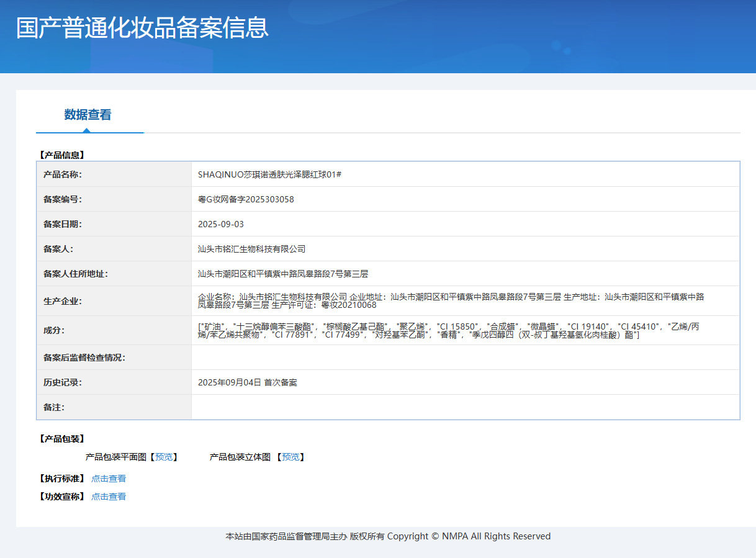Select filing number 粤G妆网备字2025303058
Image resolution: width=756 pixels, height=558 pixels.
tap(246, 199)
